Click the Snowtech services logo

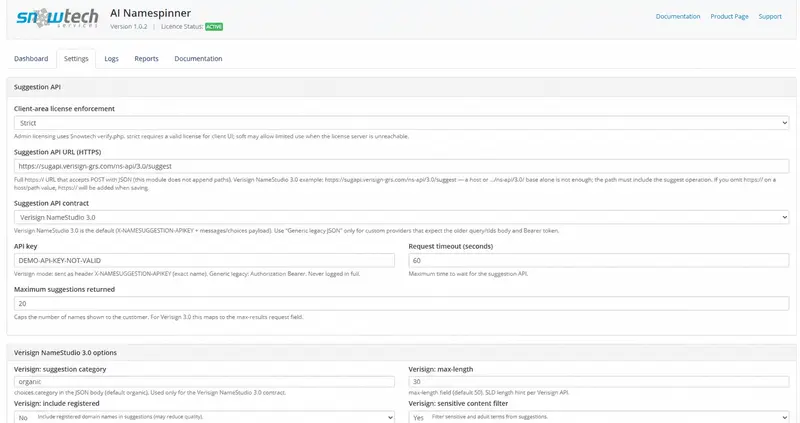click(57, 18)
